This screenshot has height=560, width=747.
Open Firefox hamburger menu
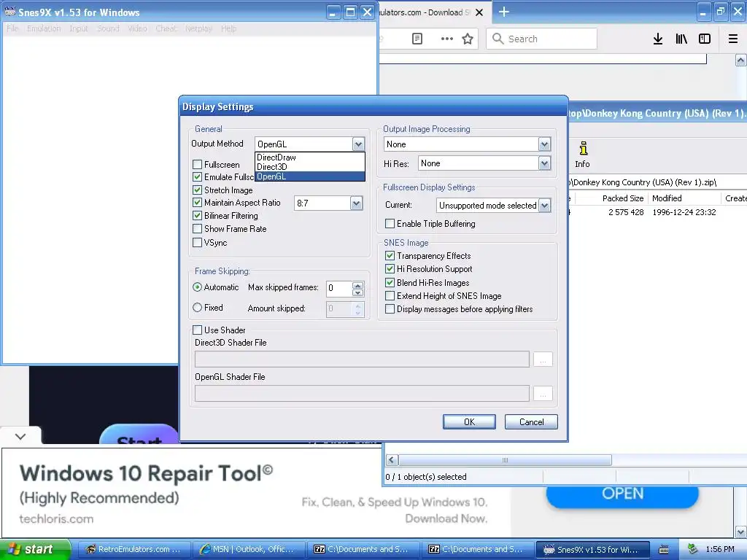click(732, 39)
